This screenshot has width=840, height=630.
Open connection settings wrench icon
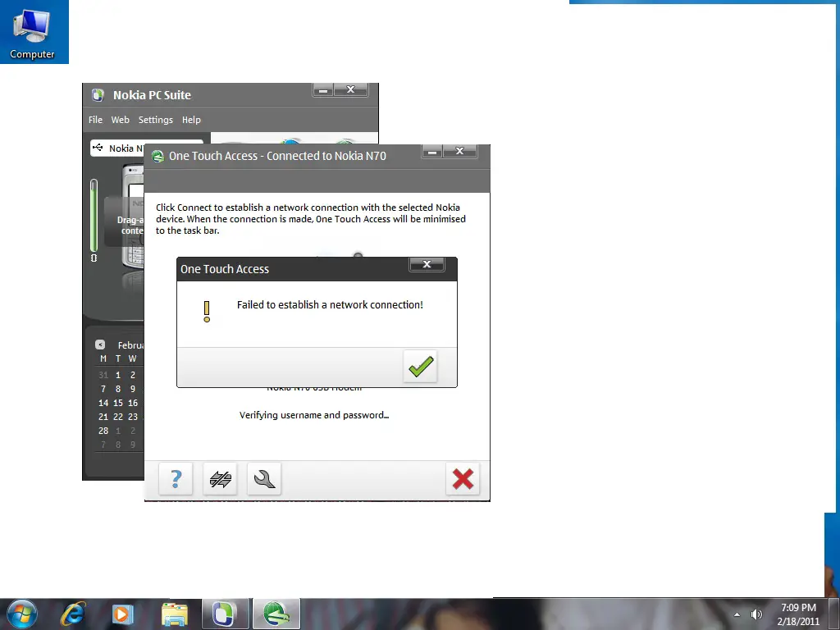(264, 478)
